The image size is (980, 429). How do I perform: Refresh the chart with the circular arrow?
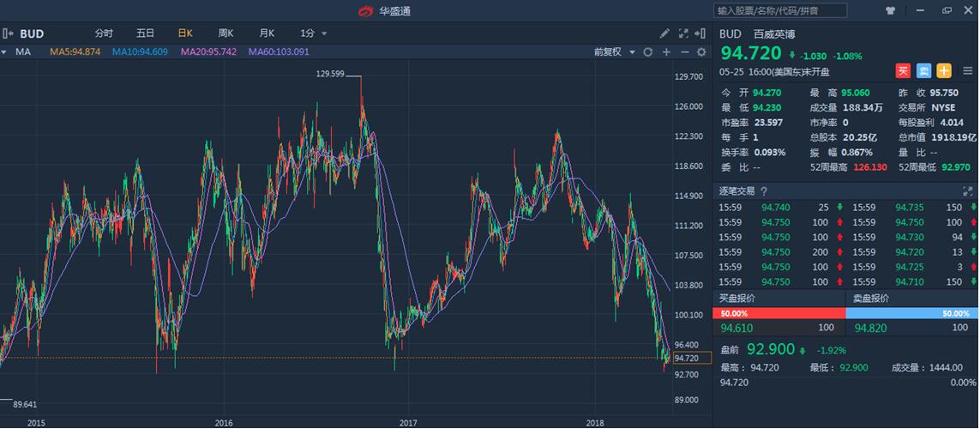tap(648, 51)
